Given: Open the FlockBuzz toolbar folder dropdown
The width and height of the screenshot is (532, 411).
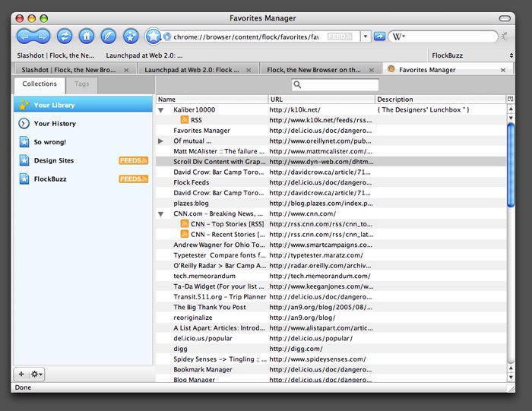Looking at the screenshot, I should [472, 55].
